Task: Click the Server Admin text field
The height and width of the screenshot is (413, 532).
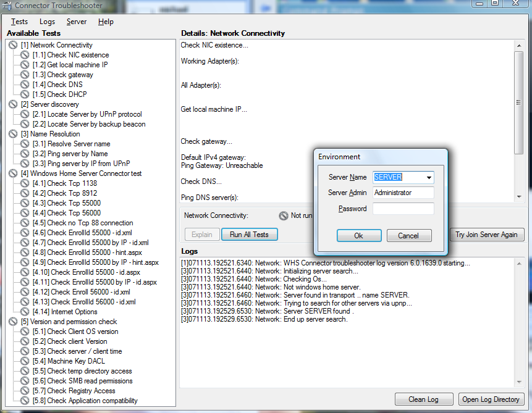Action: 403,193
